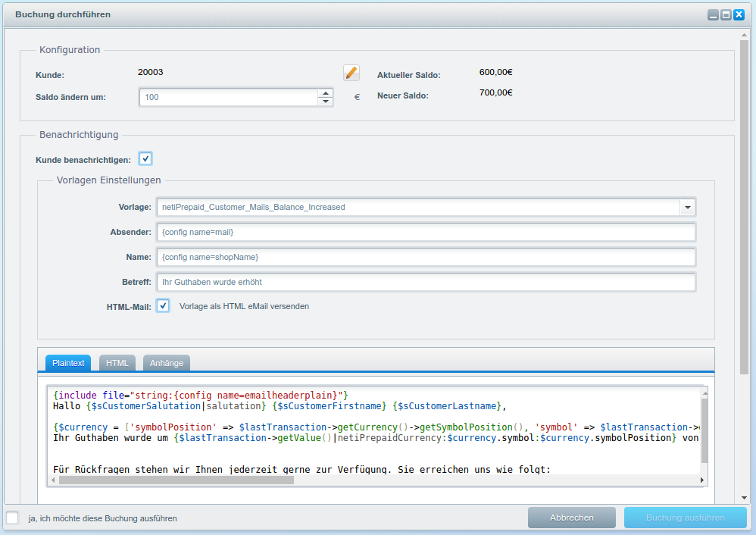
Task: Minimize the Buchung durchführen window
Action: (x=713, y=14)
